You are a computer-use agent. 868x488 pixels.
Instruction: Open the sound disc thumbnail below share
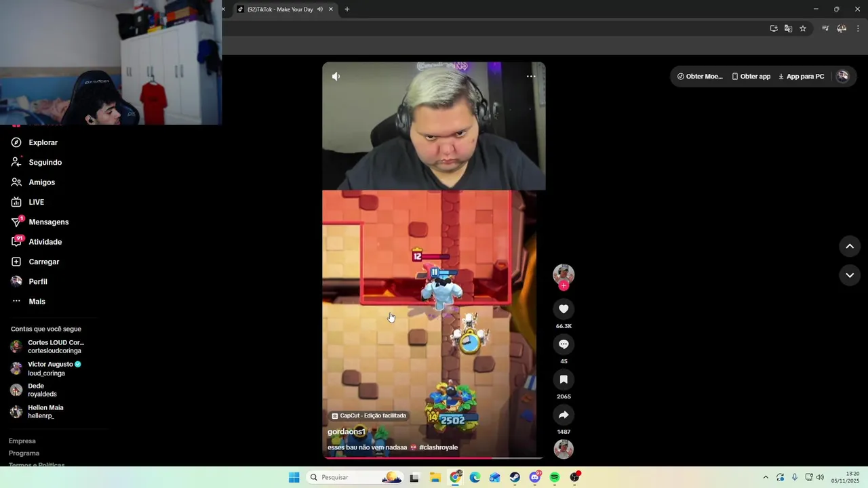click(x=564, y=449)
